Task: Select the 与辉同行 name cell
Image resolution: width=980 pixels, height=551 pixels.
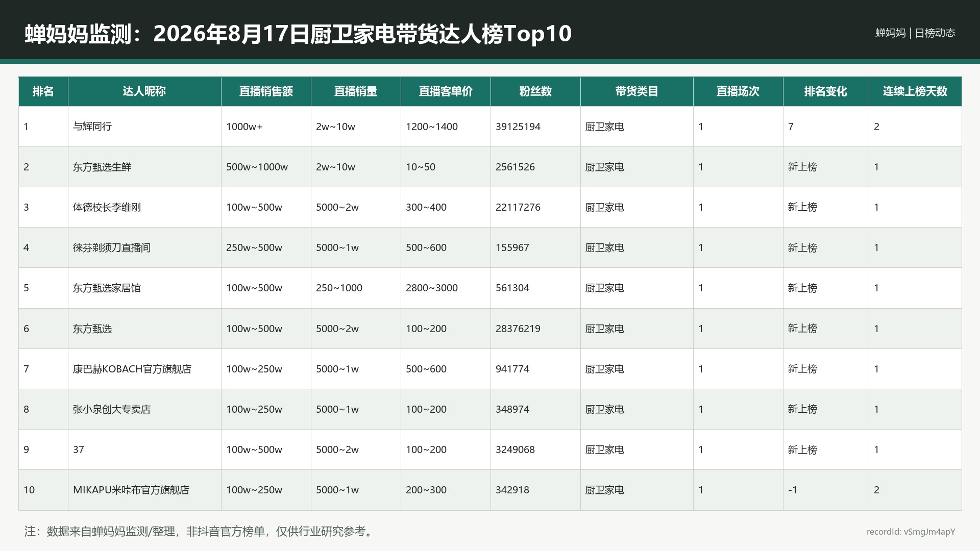Action: (144, 127)
